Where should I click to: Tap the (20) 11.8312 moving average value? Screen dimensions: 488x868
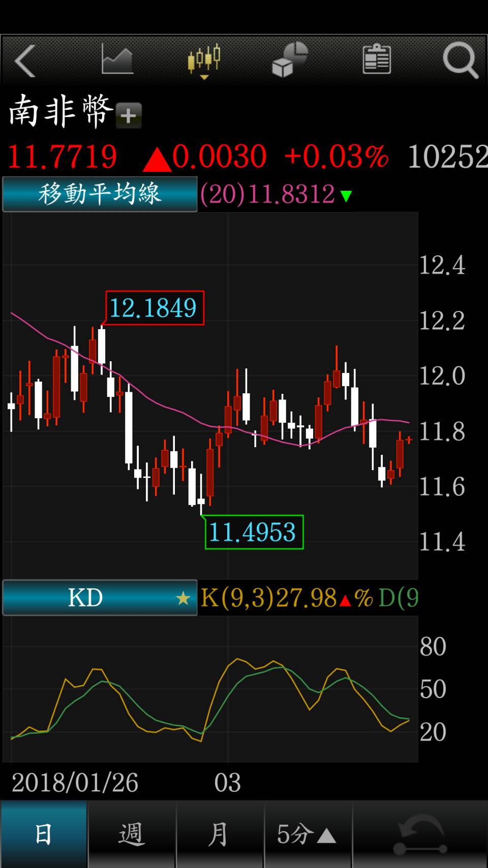pyautogui.click(x=275, y=194)
